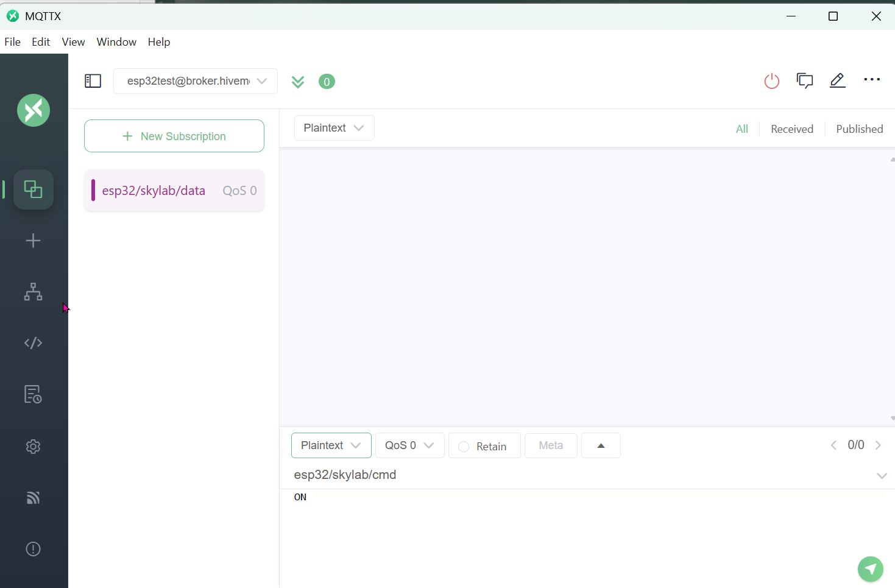Image resolution: width=895 pixels, height=588 pixels.
Task: Go to the next message history entry
Action: coord(878,445)
